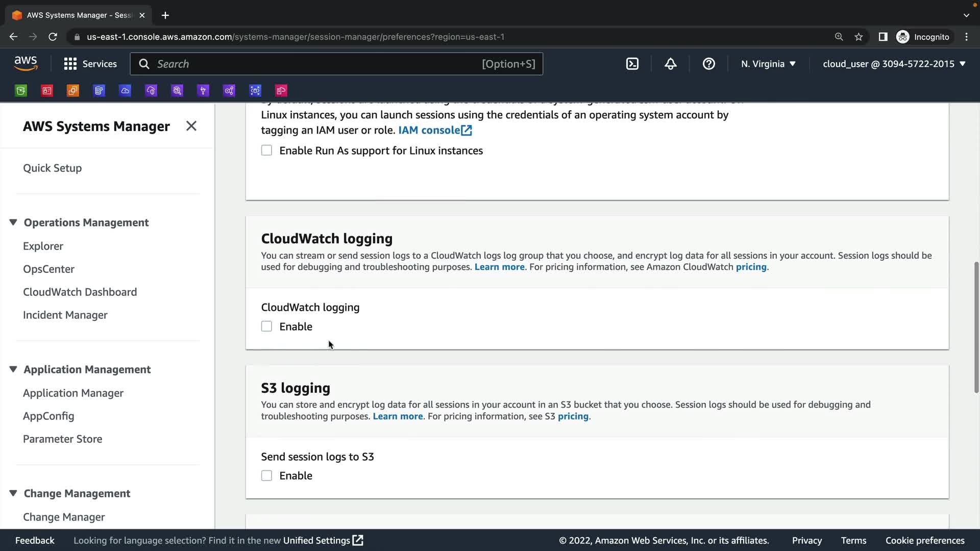The image size is (980, 551).
Task: Click the Amazon CloudWatch pricing link
Action: tap(751, 267)
